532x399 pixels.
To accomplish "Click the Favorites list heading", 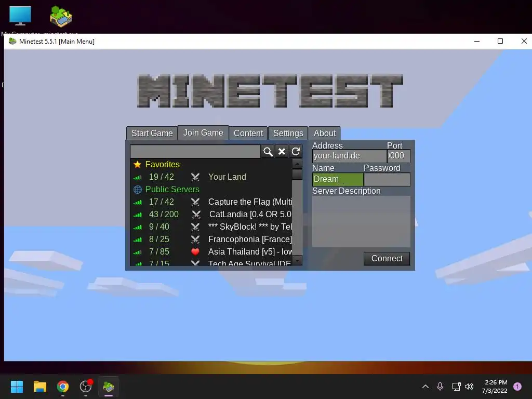I will click(163, 165).
